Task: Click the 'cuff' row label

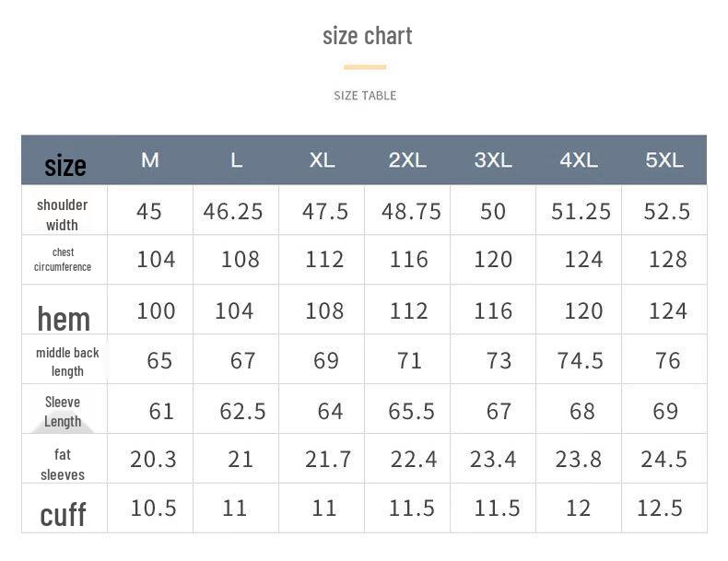Action: (63, 514)
